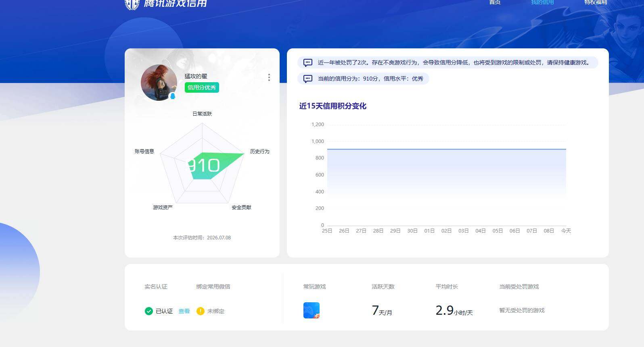Click the 账号信息 radar axis label
Screen dimensions: 644x347
point(144,151)
